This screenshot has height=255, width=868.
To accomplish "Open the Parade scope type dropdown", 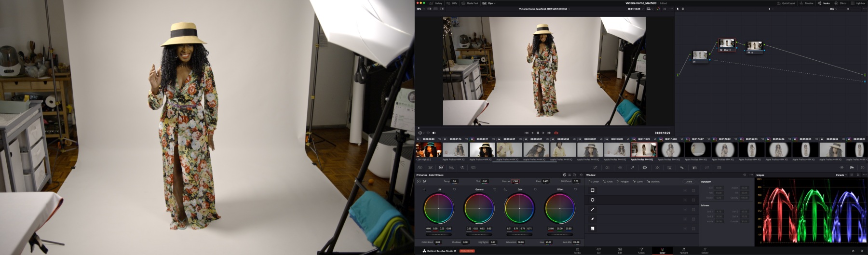I will [x=841, y=175].
